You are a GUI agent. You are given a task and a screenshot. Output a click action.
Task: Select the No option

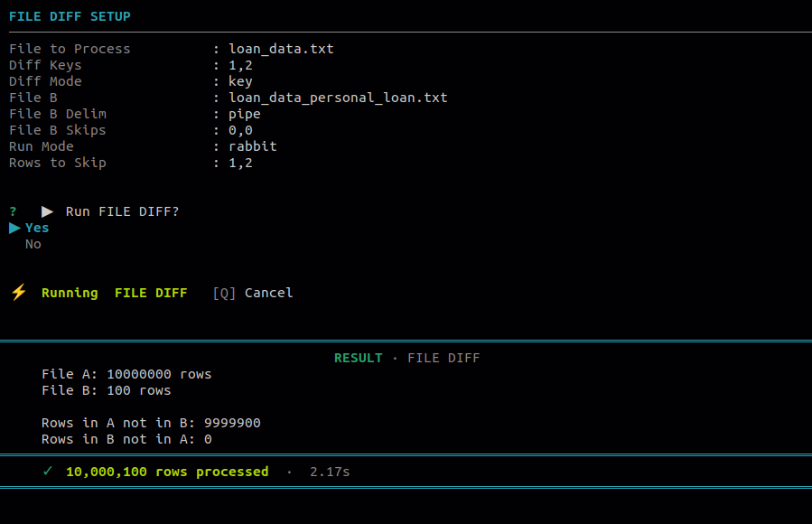(33, 245)
